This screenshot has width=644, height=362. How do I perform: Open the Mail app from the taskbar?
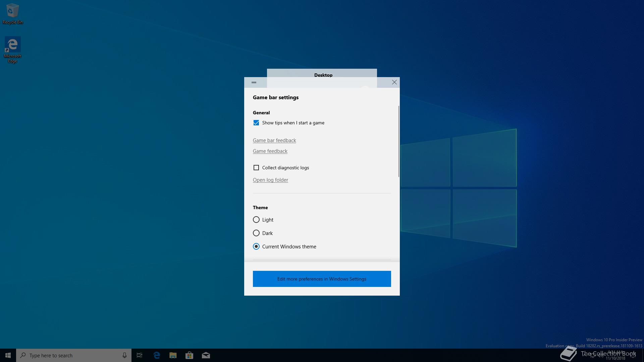206,355
